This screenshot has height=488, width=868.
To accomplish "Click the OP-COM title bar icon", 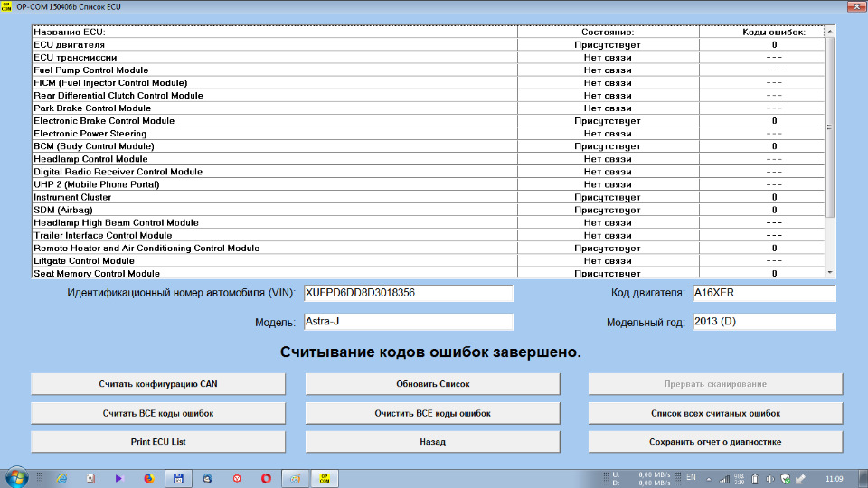I will point(6,6).
